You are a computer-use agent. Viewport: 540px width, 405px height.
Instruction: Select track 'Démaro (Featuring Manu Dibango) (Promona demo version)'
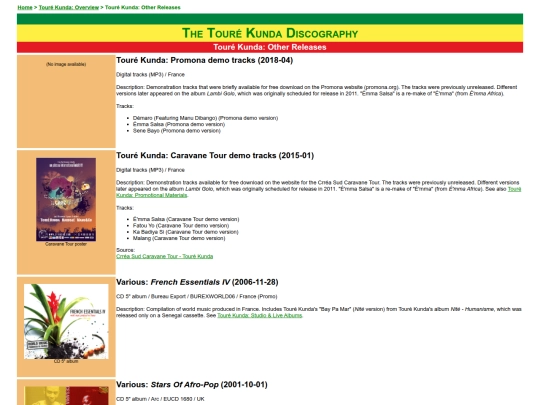coord(205,118)
